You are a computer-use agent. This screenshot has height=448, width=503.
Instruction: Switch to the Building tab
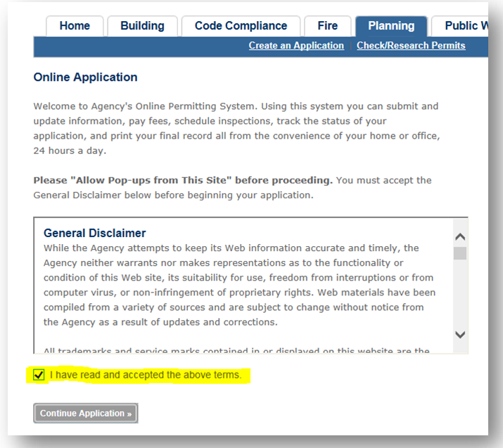(142, 26)
